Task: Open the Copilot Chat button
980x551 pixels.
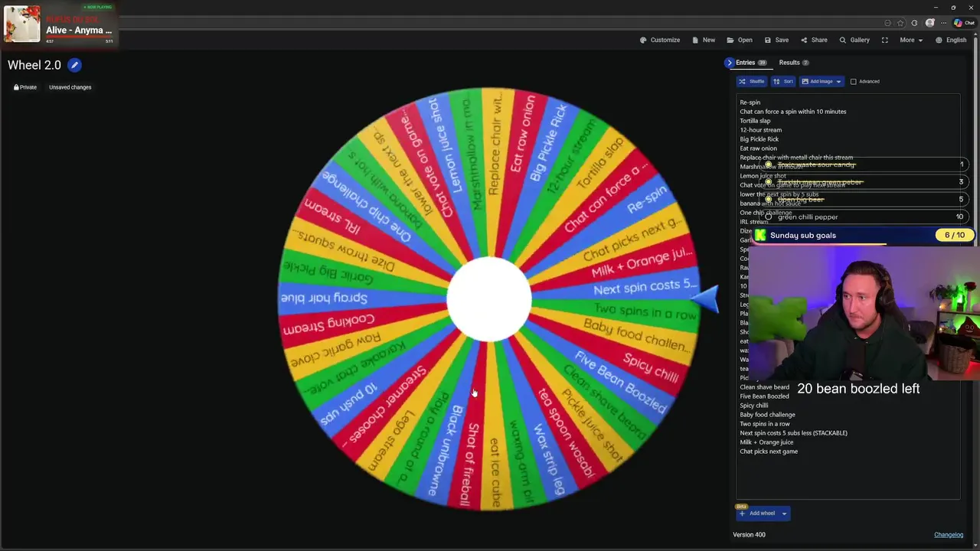Action: 964,23
